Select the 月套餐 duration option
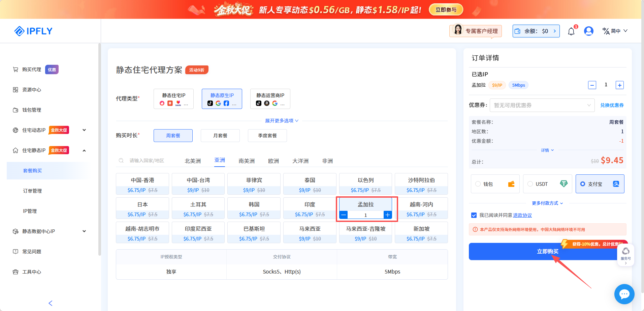644x311 pixels. click(220, 136)
